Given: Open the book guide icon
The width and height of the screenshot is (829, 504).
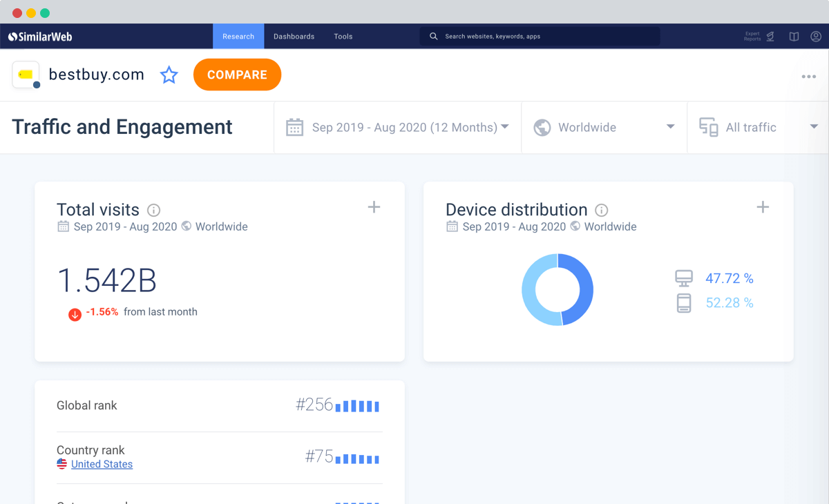Looking at the screenshot, I should point(794,37).
